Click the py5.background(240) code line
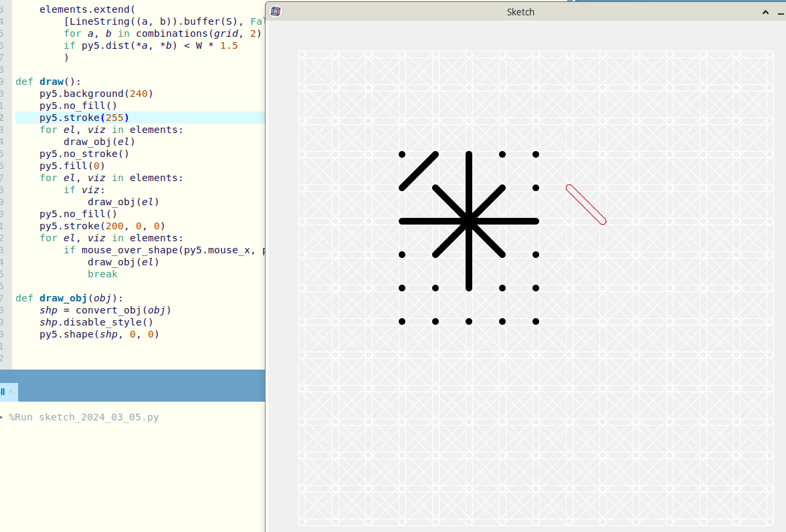This screenshot has height=532, width=786. click(x=96, y=94)
